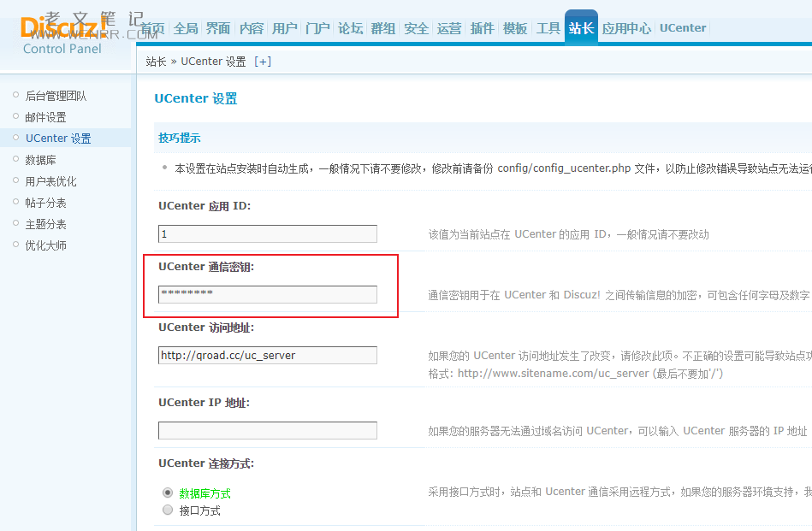
Task: Click the UCenter 应用 ID label
Action: [x=204, y=206]
